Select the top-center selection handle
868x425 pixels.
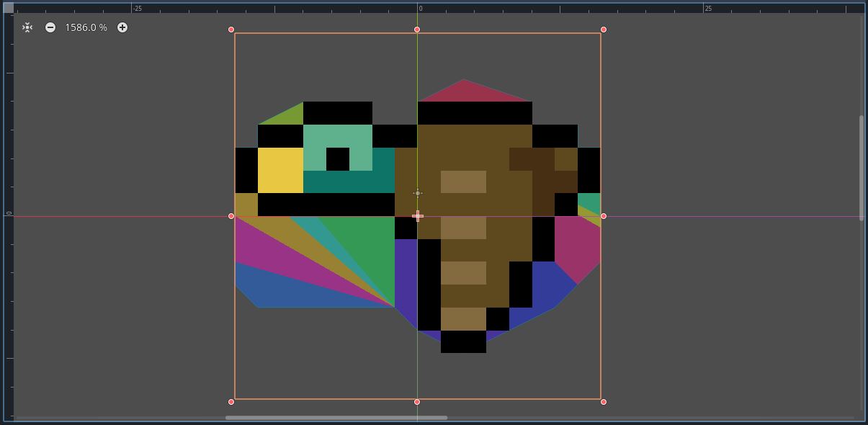coord(417,30)
